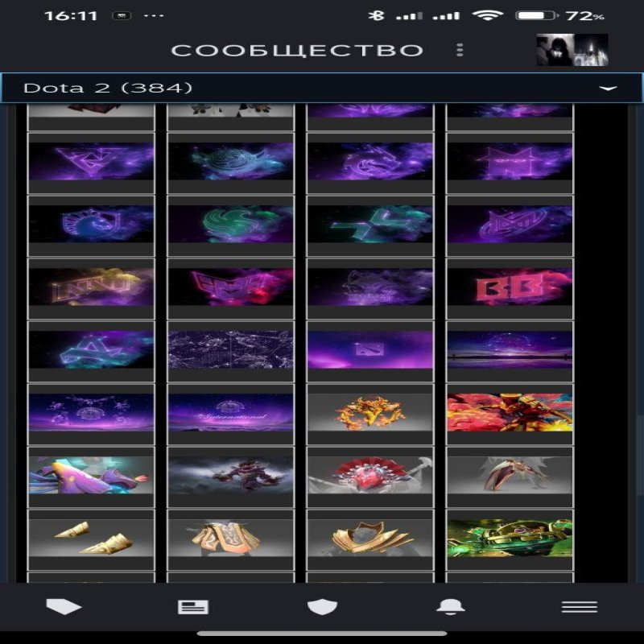The width and height of the screenshot is (644, 644).
Task: Open the three-dot menu beside СООБЩЕСТВО
Action: (x=460, y=50)
